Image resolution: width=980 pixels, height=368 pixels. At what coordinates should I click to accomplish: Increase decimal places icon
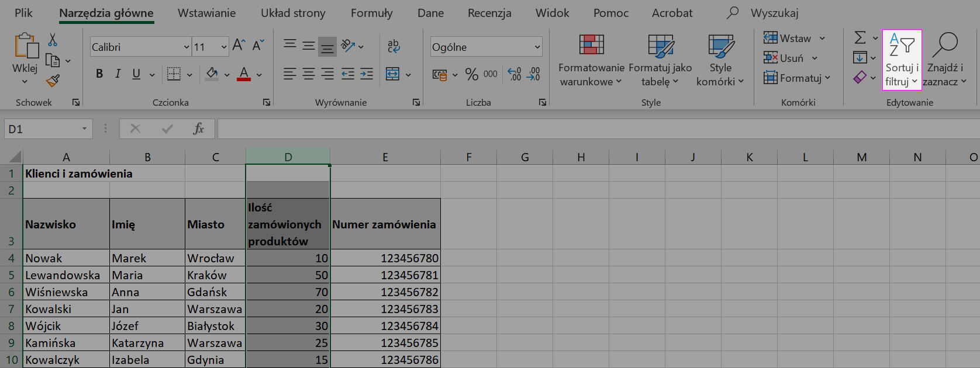515,74
